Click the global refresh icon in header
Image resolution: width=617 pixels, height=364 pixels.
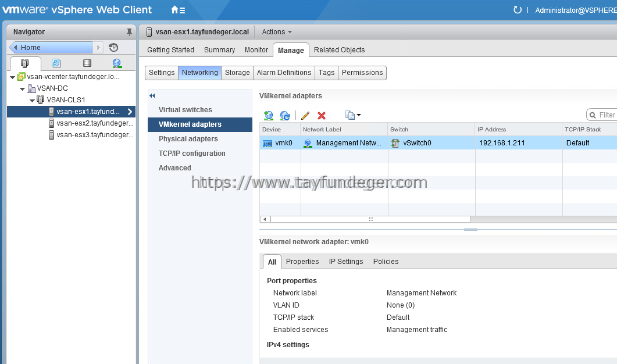click(x=518, y=10)
